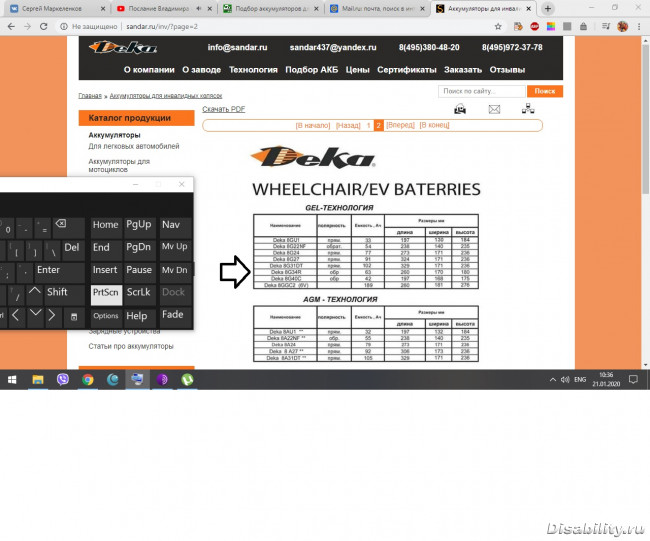
Task: Switch to YouTube Послание Владимира tab
Action: point(165,8)
